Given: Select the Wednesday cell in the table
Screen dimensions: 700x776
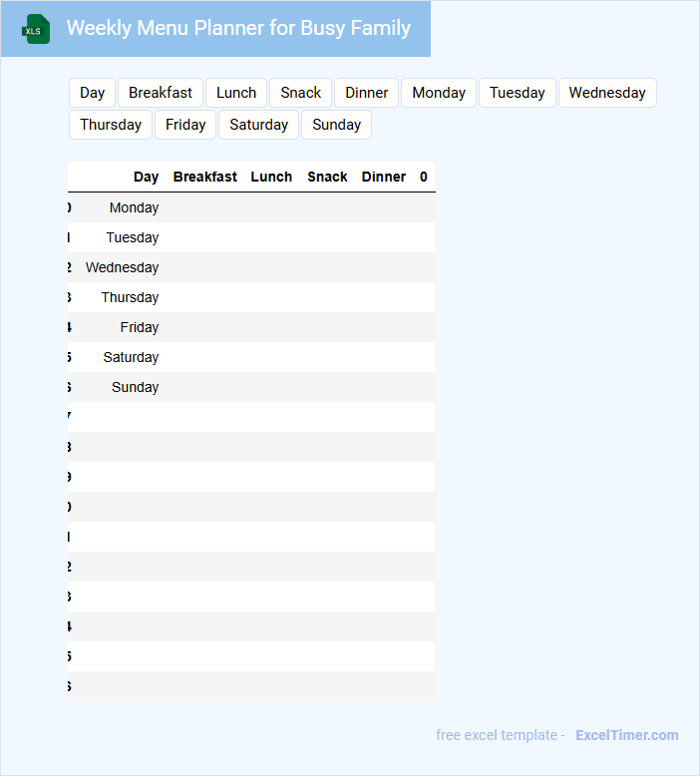Looking at the screenshot, I should (122, 267).
